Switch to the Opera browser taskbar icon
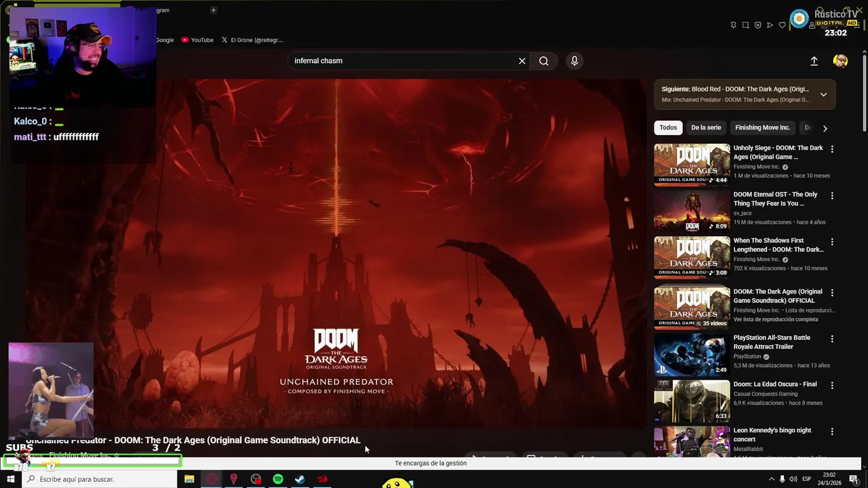Screen dimensions: 868x488 point(212,479)
